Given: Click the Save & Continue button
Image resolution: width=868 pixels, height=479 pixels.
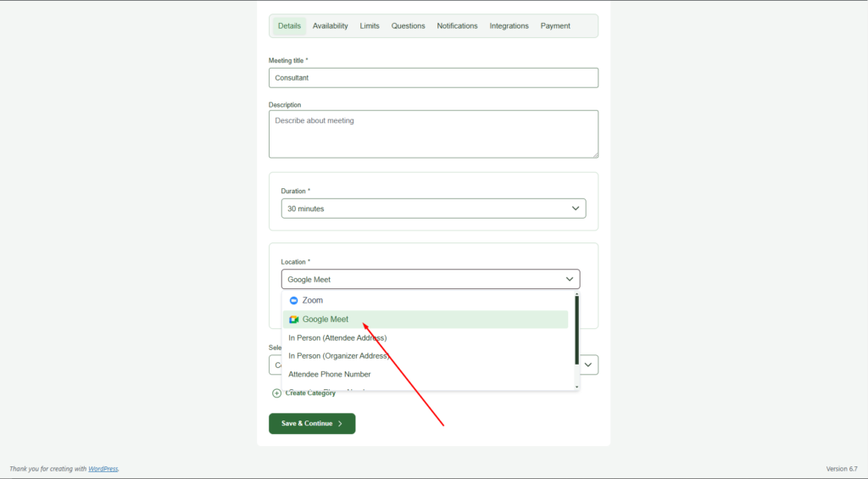Looking at the screenshot, I should (x=312, y=424).
